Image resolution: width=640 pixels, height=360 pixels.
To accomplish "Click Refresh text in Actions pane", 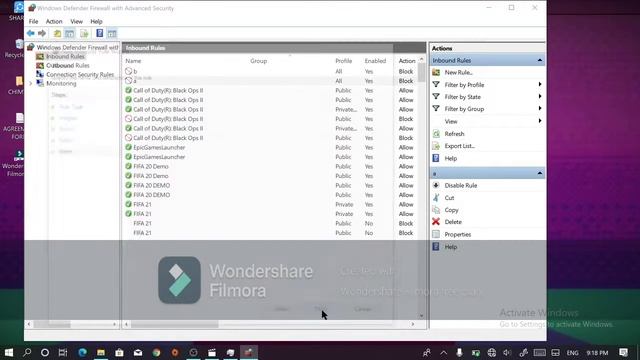I will [454, 133].
